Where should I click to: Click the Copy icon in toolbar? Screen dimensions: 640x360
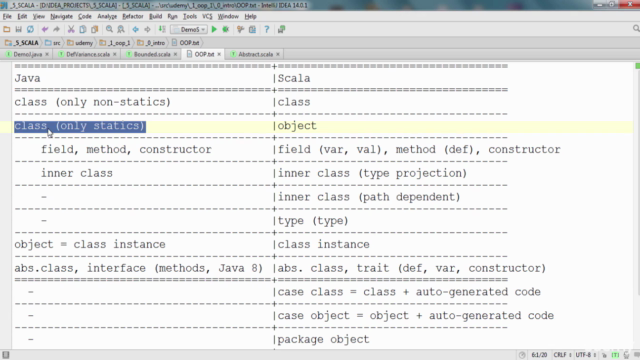coord(83,29)
